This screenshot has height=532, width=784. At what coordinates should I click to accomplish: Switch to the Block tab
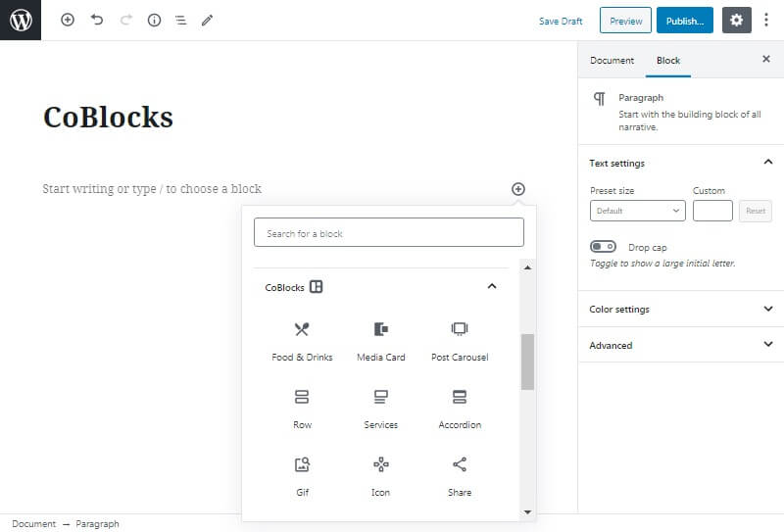click(668, 60)
